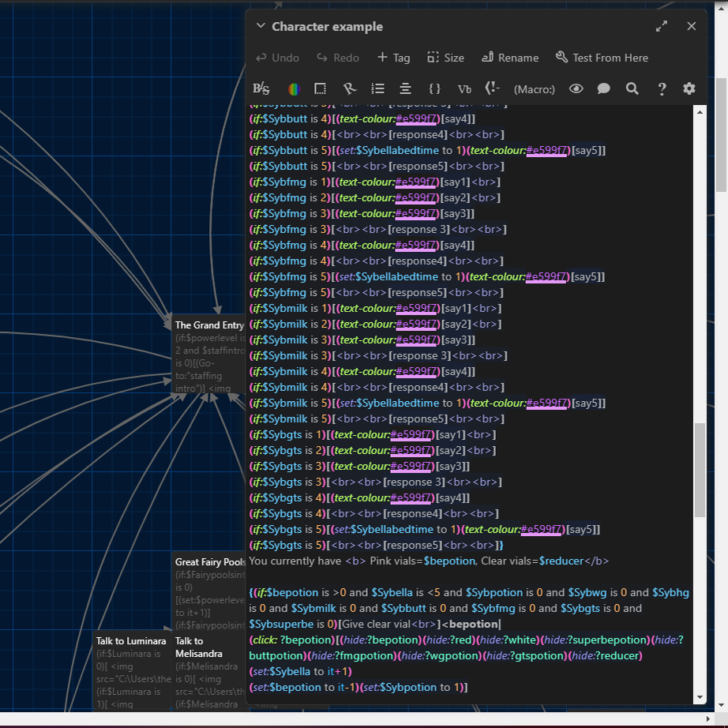Maximize the passage editor dialog
The width and height of the screenshot is (728, 728).
click(662, 26)
